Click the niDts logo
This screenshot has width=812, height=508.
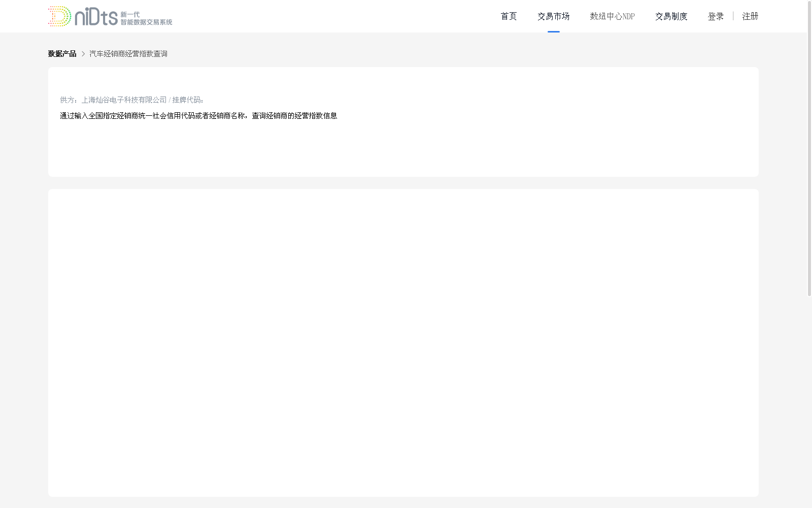110,16
